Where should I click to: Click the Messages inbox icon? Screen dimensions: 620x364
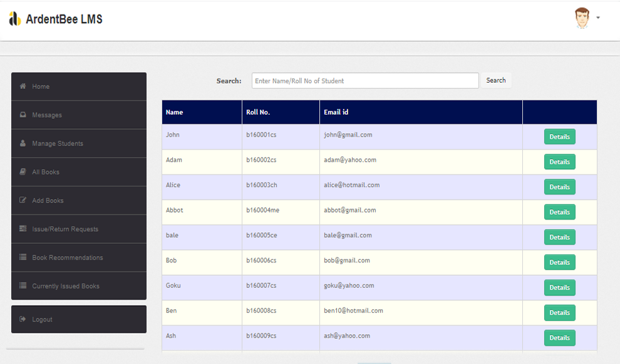coord(23,115)
